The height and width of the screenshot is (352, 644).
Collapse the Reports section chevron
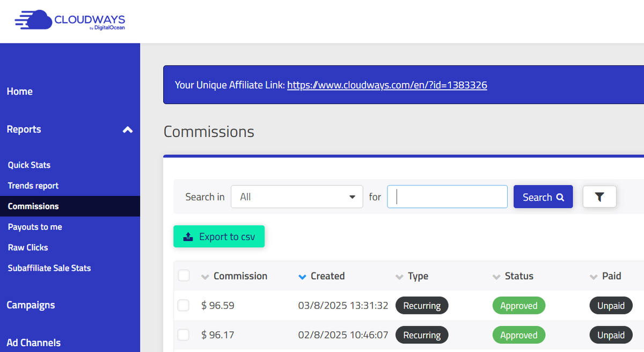(127, 130)
